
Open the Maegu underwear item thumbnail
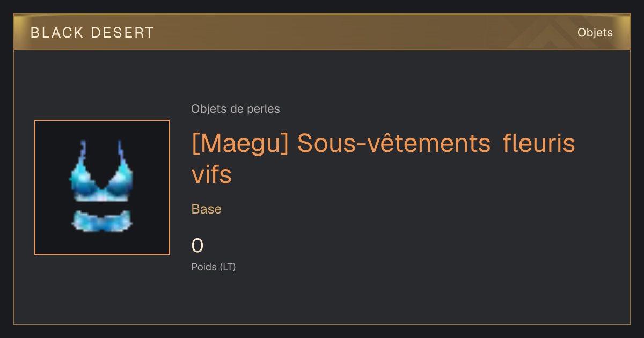tap(102, 187)
